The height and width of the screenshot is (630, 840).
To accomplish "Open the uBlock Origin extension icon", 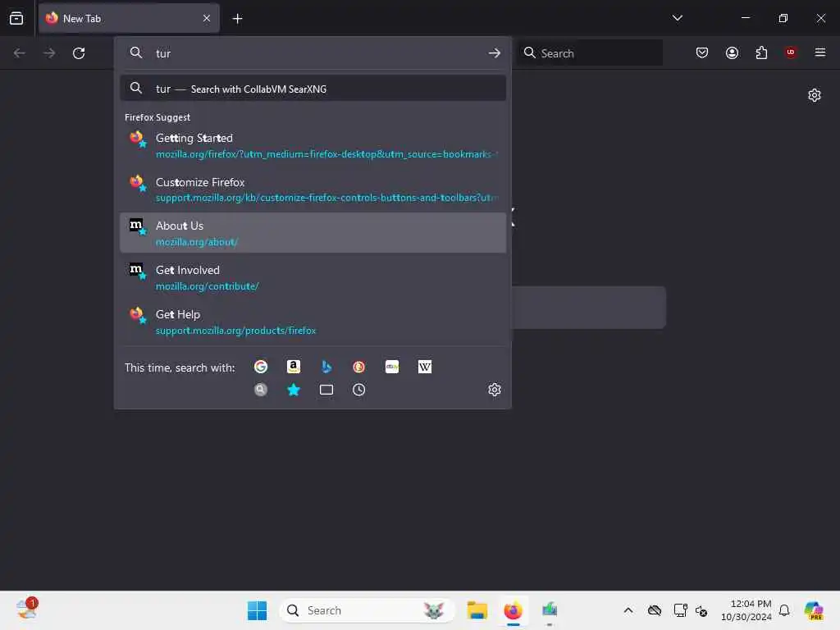I will pos(791,52).
